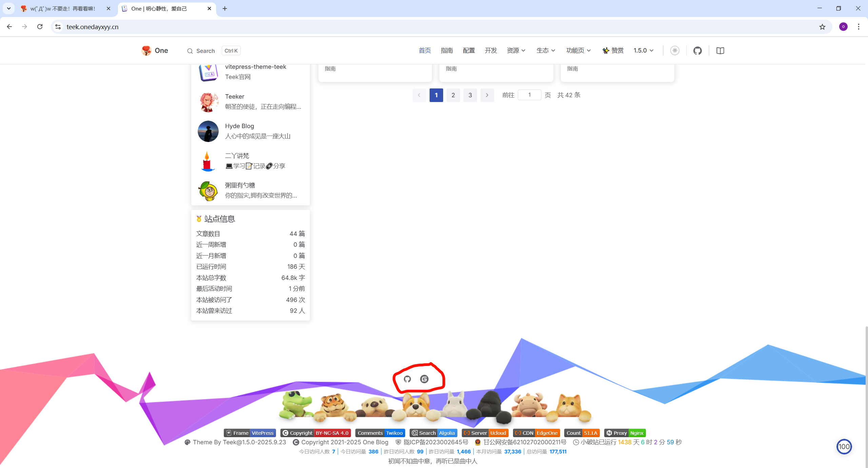Click the GitHub icon in top navbar
This screenshot has height=468, width=868.
point(697,50)
